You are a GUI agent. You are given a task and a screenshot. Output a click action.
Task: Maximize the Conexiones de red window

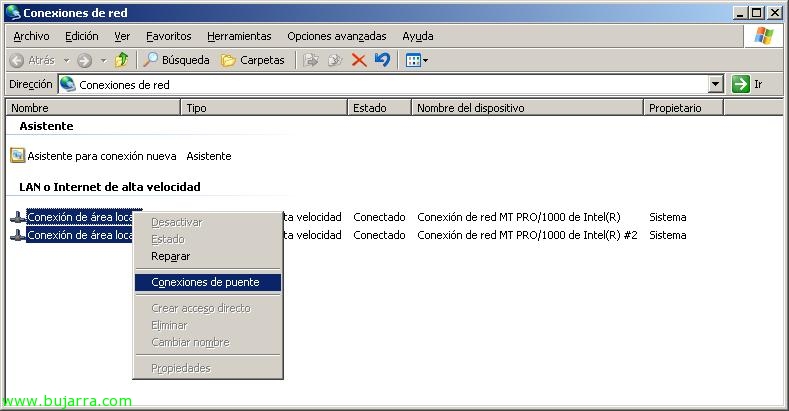pos(756,13)
